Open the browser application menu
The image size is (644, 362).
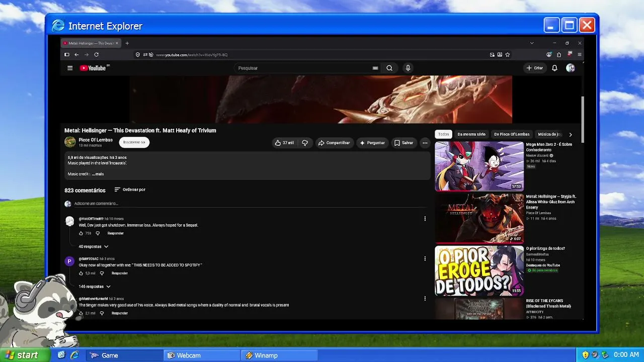(580, 55)
